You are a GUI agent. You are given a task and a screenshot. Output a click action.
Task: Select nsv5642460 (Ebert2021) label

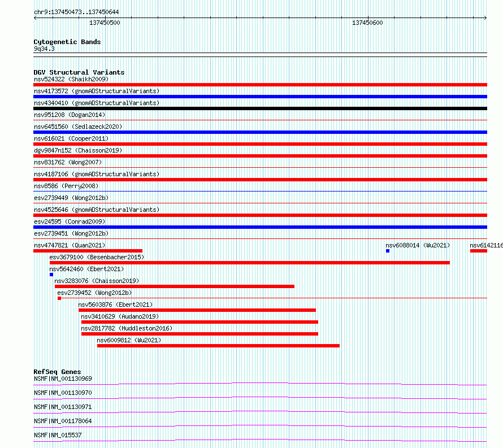[86, 269]
